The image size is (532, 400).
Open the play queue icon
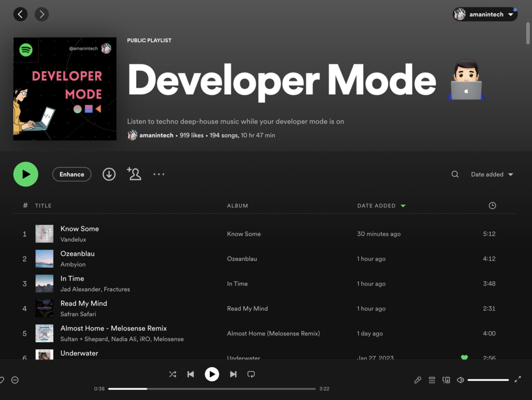pyautogui.click(x=432, y=380)
